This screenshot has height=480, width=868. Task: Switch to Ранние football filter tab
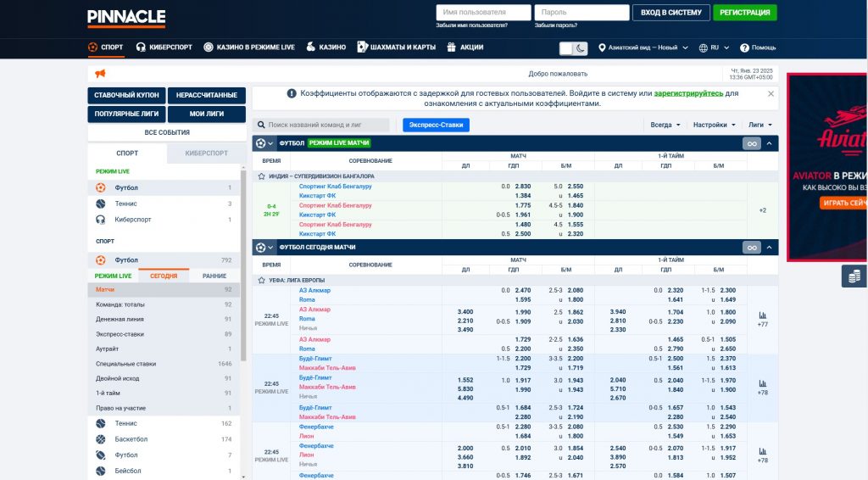tap(214, 276)
